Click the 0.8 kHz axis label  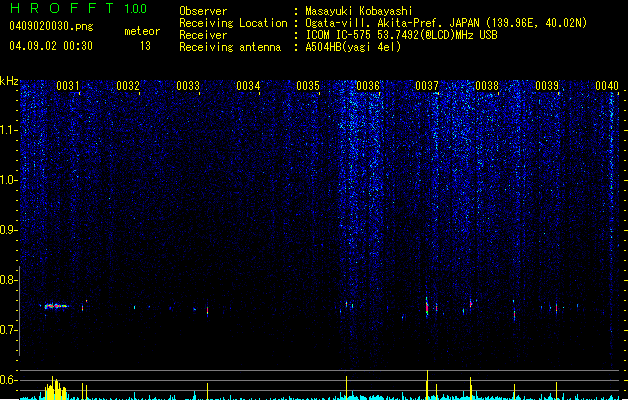coord(9,280)
